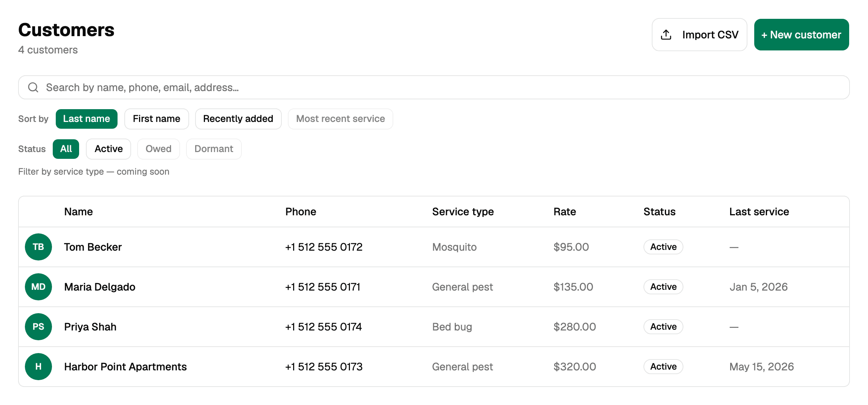
Task: Focus the customer search field
Action: (434, 87)
